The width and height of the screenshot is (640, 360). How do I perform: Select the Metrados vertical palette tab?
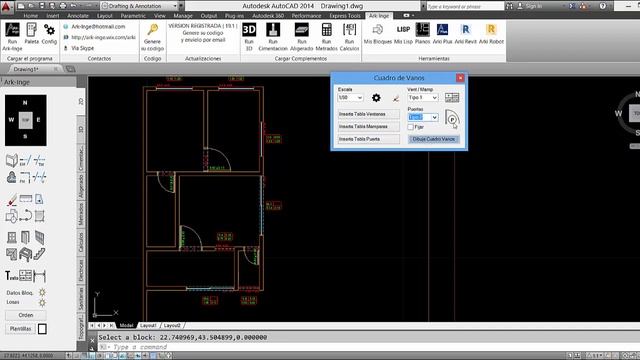81,214
